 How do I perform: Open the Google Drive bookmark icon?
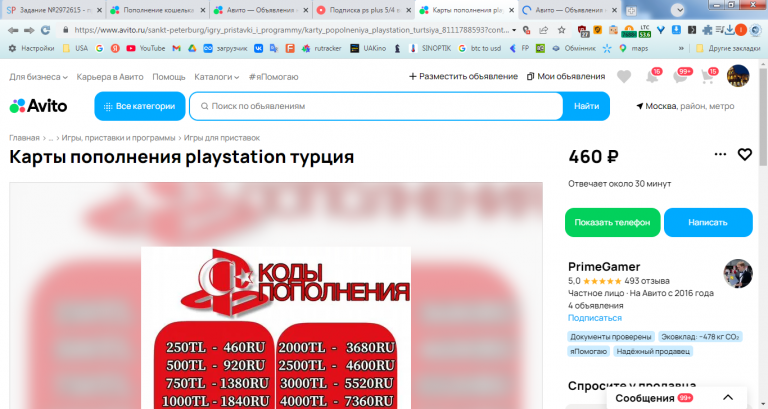192,48
